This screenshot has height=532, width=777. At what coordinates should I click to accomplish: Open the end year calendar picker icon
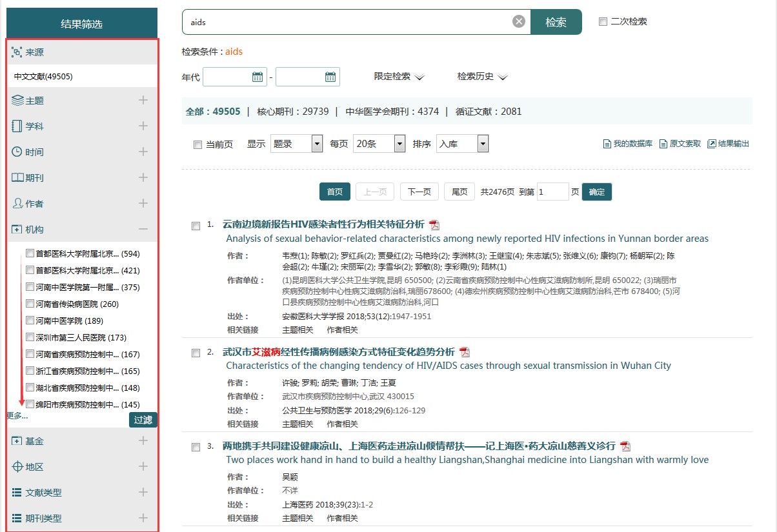point(330,77)
